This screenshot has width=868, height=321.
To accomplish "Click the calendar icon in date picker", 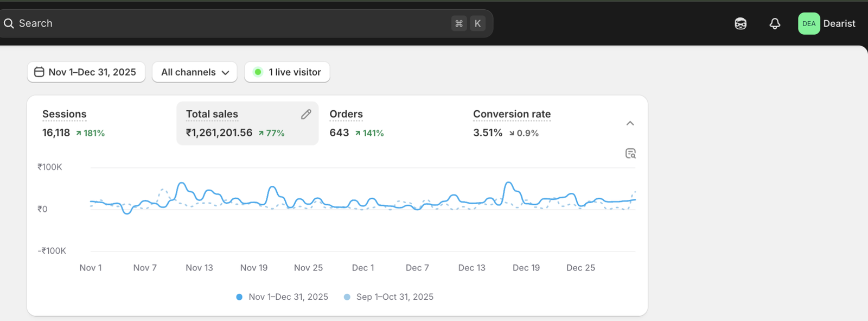I will [39, 72].
